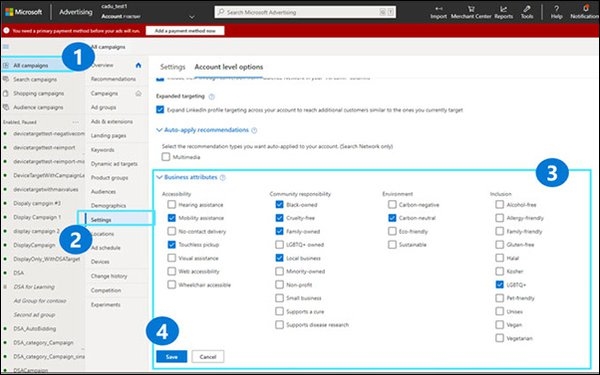This screenshot has height=375, width=600.
Task: Open Business attributes help icon
Action: (223, 178)
